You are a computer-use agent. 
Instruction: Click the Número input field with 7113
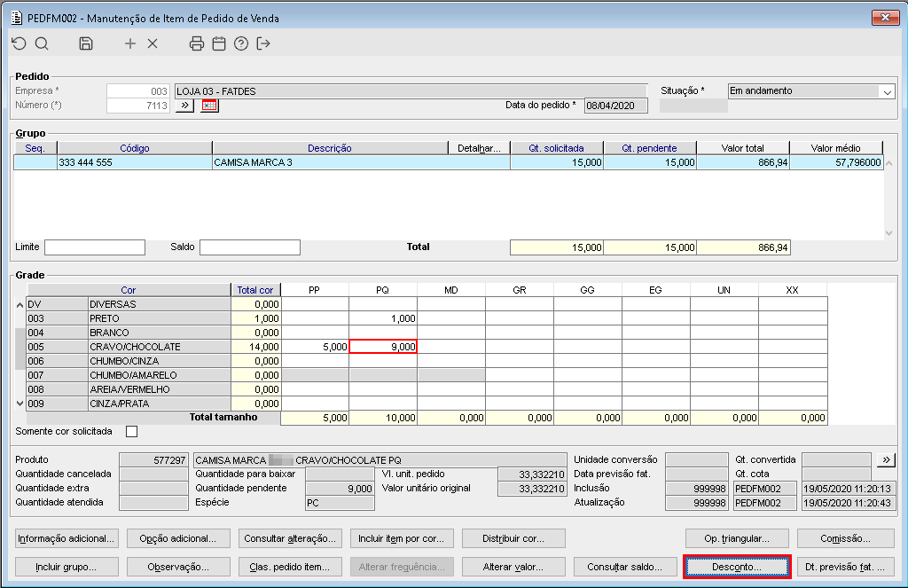137,106
